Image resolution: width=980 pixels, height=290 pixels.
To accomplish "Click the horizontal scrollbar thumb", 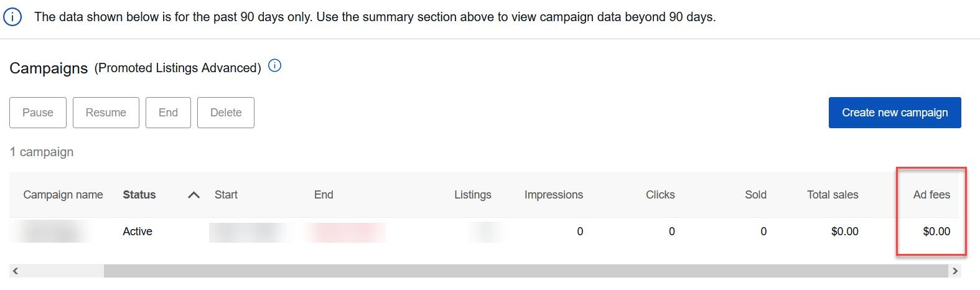I will pos(525,271).
